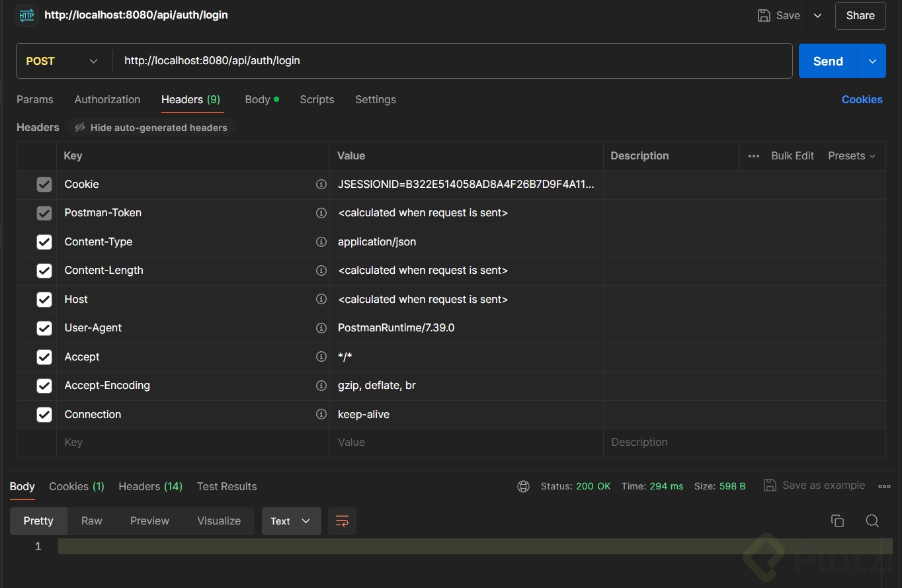Image resolution: width=902 pixels, height=588 pixels.
Task: Select the Pretty response view
Action: coord(38,521)
